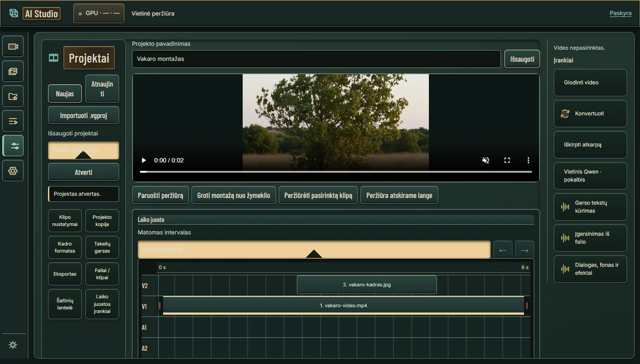Open the image gallery sidebar section

point(13,71)
